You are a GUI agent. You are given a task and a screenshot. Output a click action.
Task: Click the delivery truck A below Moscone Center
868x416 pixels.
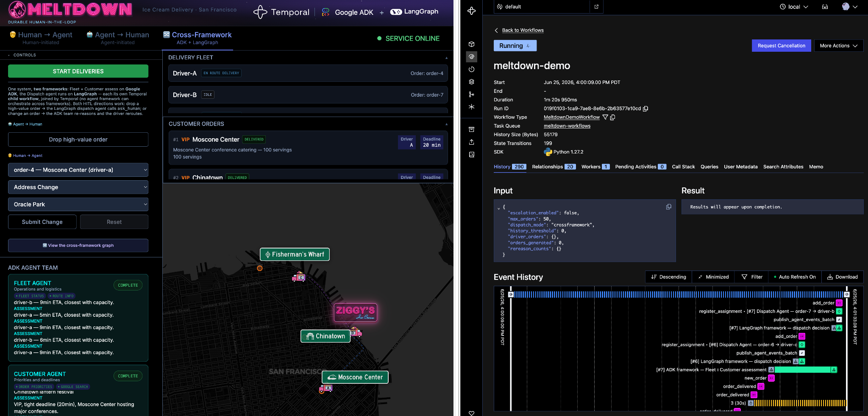tap(325, 388)
